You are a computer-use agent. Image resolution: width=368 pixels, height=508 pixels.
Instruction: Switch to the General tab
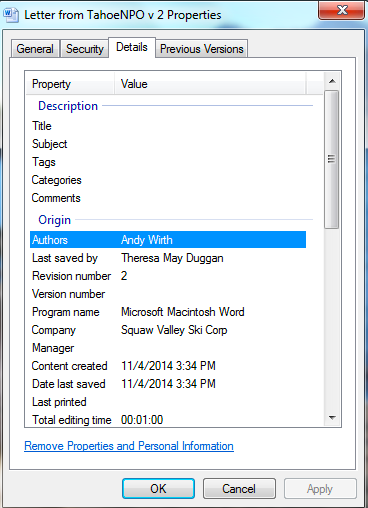35,49
